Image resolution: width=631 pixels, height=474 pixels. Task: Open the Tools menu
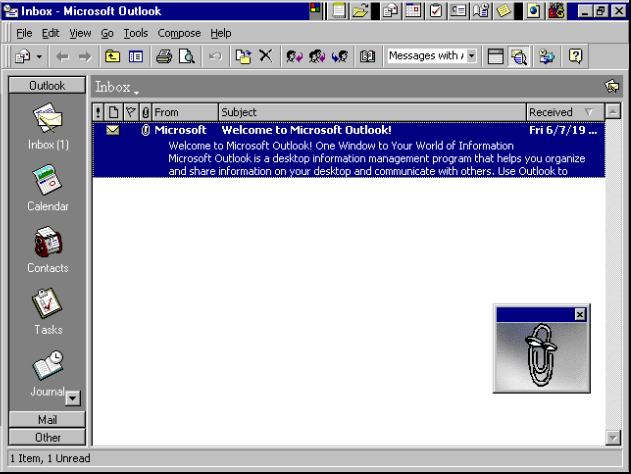tap(136, 33)
